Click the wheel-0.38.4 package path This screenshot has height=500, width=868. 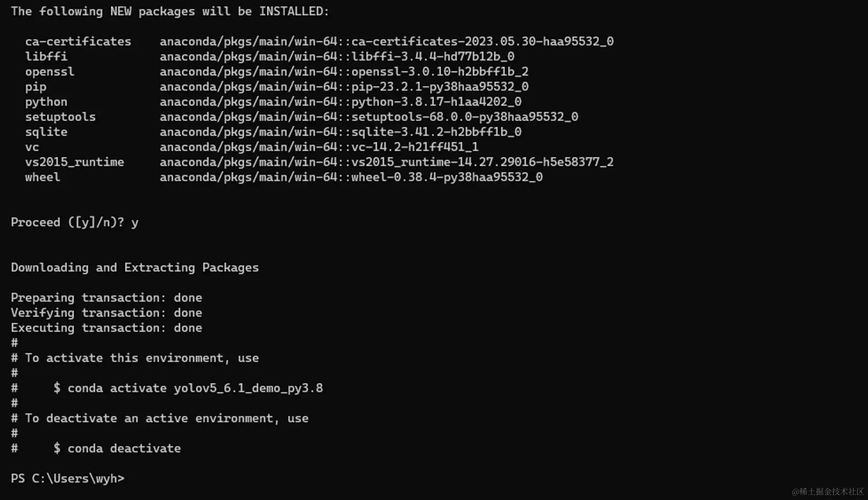[x=351, y=177]
